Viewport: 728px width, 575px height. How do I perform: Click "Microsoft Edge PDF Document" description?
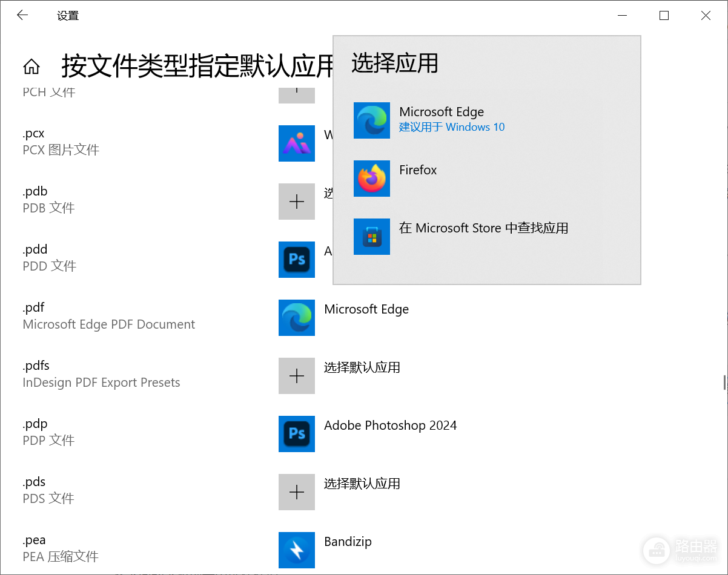109,324
